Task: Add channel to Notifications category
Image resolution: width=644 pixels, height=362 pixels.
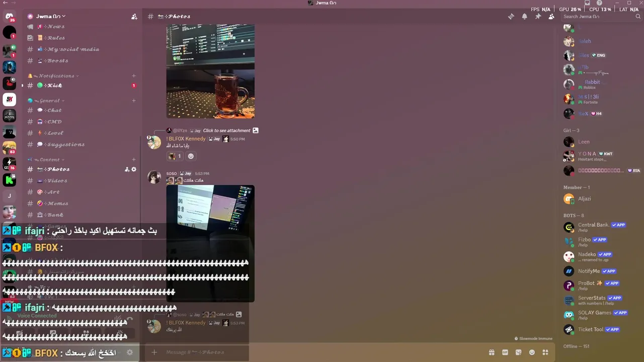Action: point(134,76)
